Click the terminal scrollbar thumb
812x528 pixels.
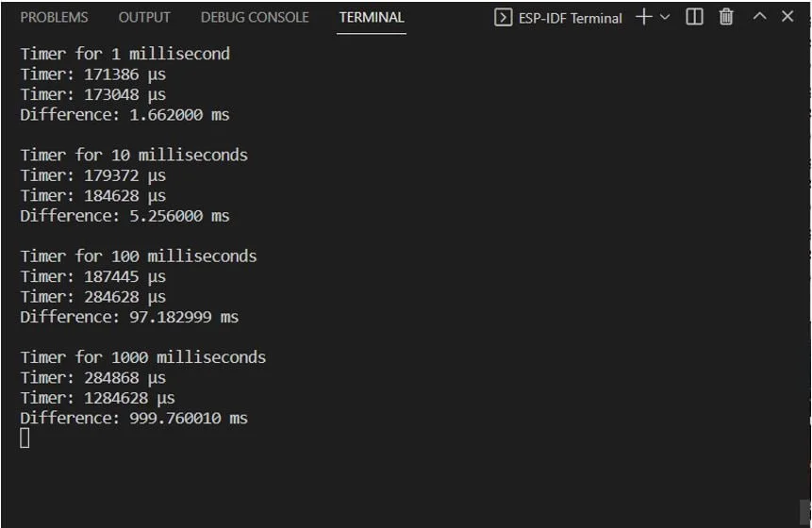tap(804, 513)
